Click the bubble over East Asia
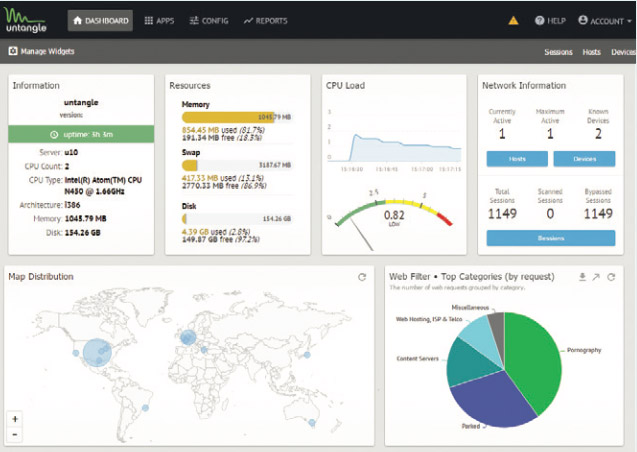Viewport: 637px width, 452px height. (307, 355)
